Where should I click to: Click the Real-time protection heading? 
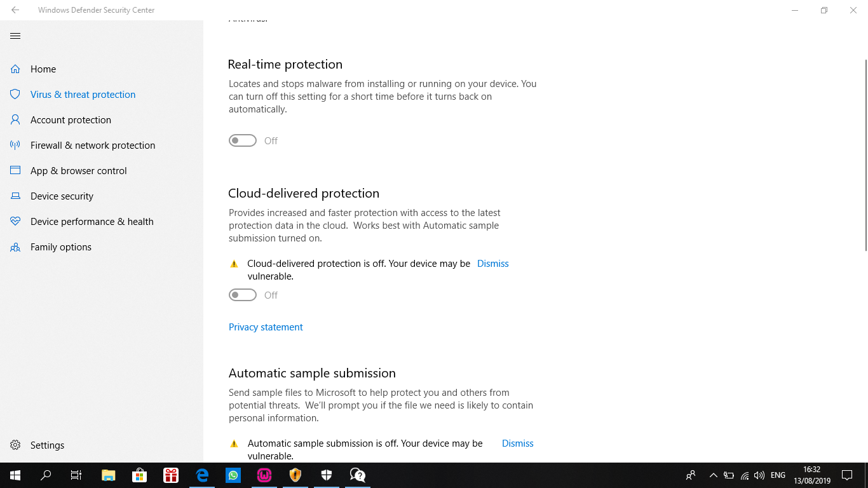click(x=285, y=64)
